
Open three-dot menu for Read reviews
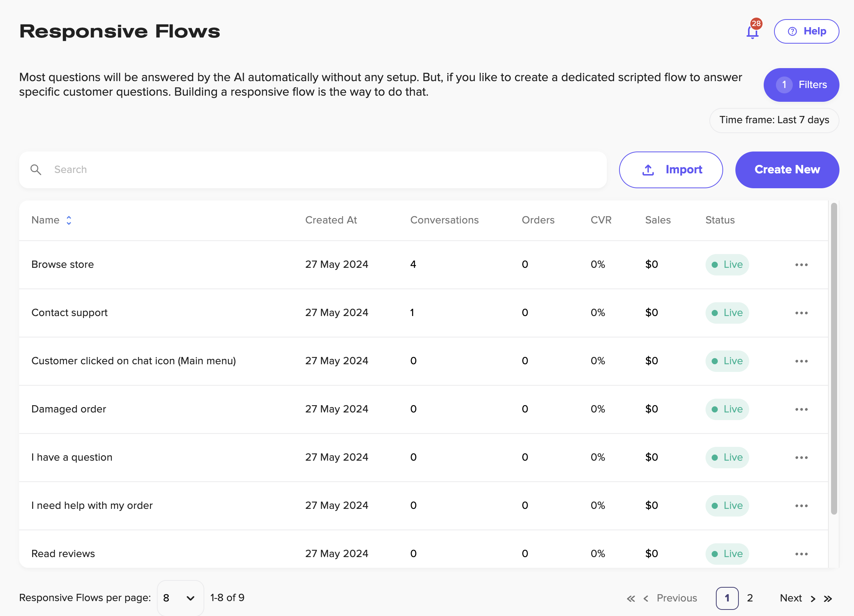(801, 554)
